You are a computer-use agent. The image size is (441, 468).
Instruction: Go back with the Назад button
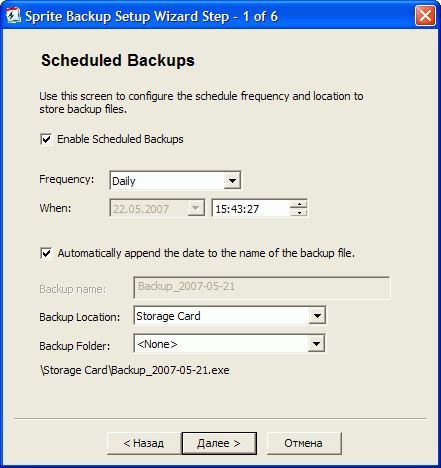144,443
